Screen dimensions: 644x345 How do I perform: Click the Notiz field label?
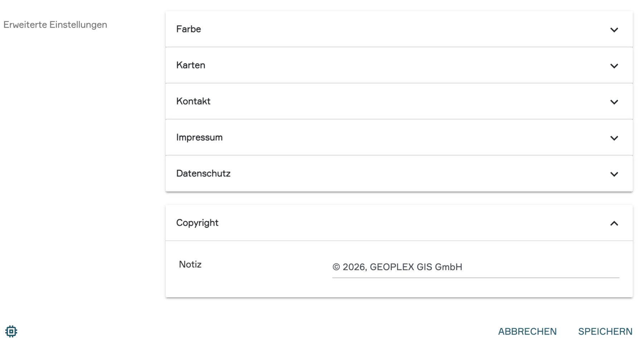190,264
